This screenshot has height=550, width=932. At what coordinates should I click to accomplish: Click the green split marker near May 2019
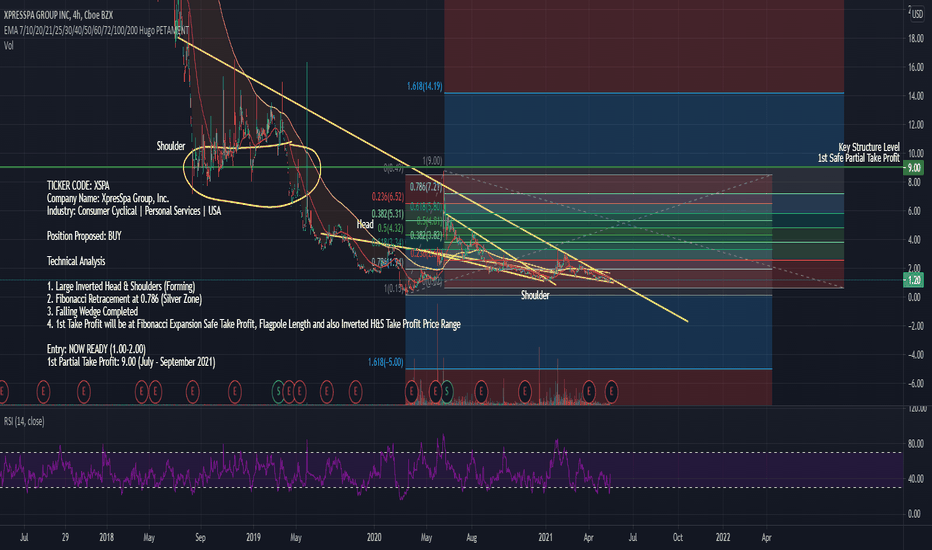[278, 391]
